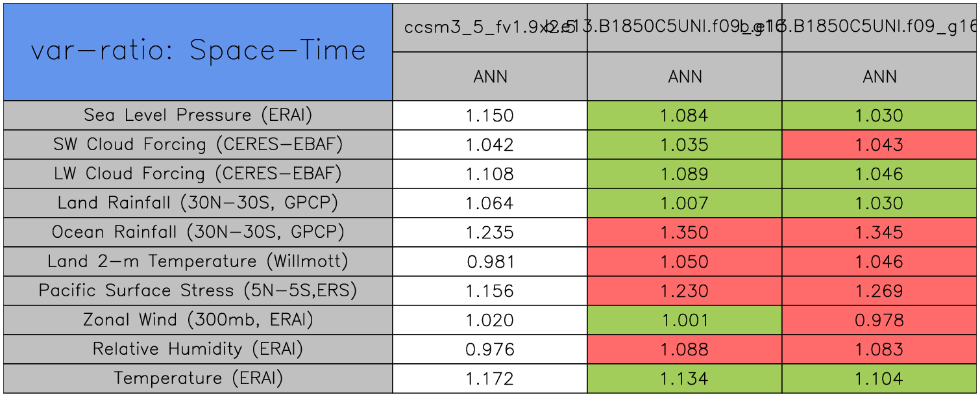Click the "var-ratio: Space-Time" title cell
Screen dimensions: 980x397
coord(198,52)
